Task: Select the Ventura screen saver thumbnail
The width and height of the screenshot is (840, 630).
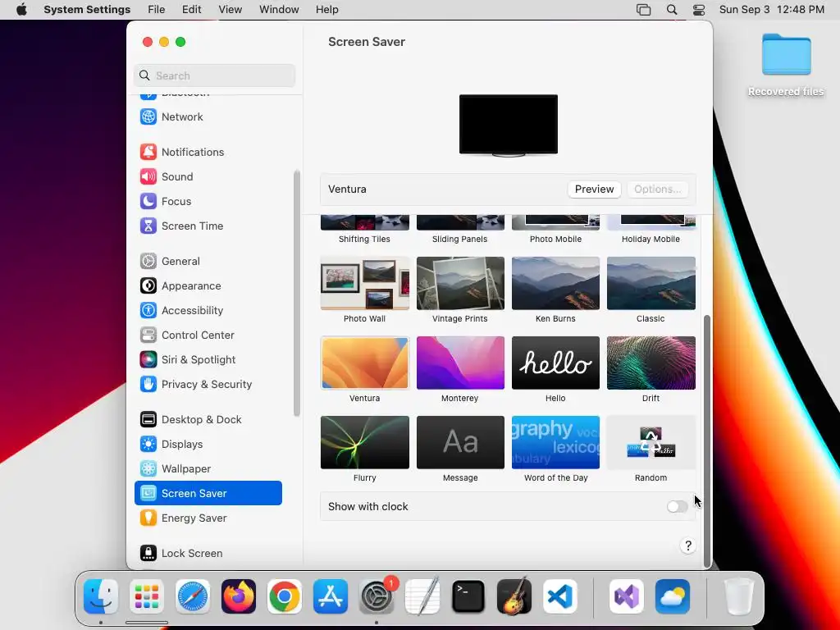Action: [x=365, y=363]
